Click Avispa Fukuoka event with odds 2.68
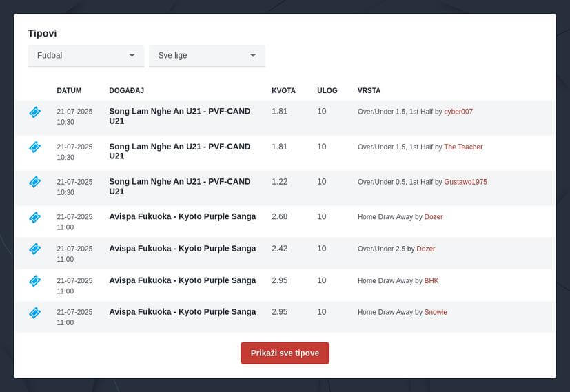The width and height of the screenshot is (570, 392). point(183,216)
